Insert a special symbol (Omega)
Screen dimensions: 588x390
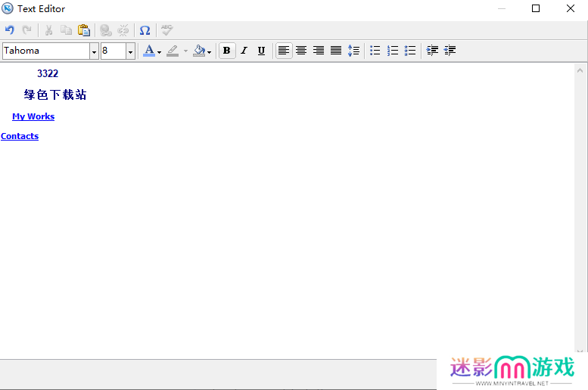pos(145,30)
